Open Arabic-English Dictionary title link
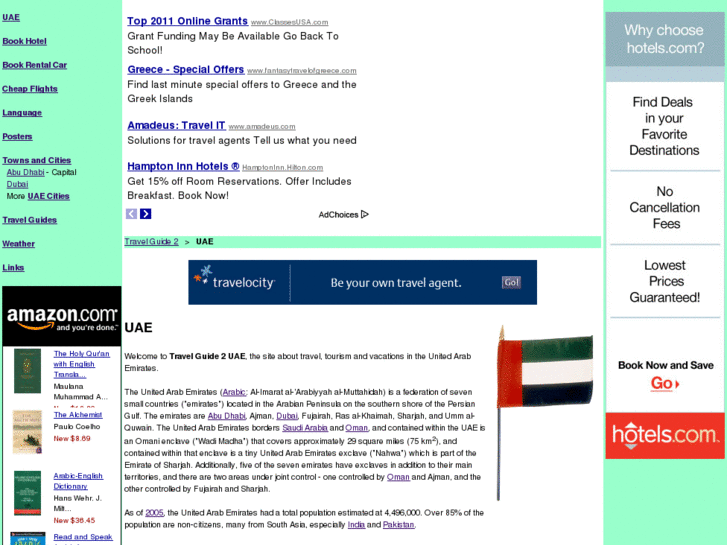Screen dimensions: 727x545 pyautogui.click(x=78, y=481)
